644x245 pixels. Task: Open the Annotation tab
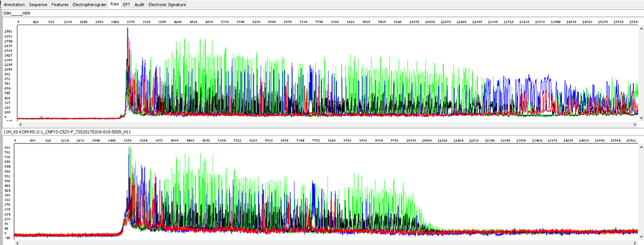[14, 4]
